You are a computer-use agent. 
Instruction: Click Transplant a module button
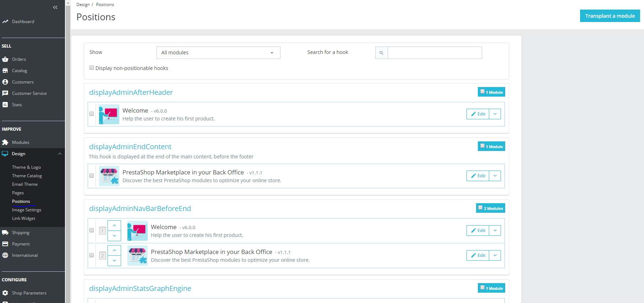click(610, 16)
